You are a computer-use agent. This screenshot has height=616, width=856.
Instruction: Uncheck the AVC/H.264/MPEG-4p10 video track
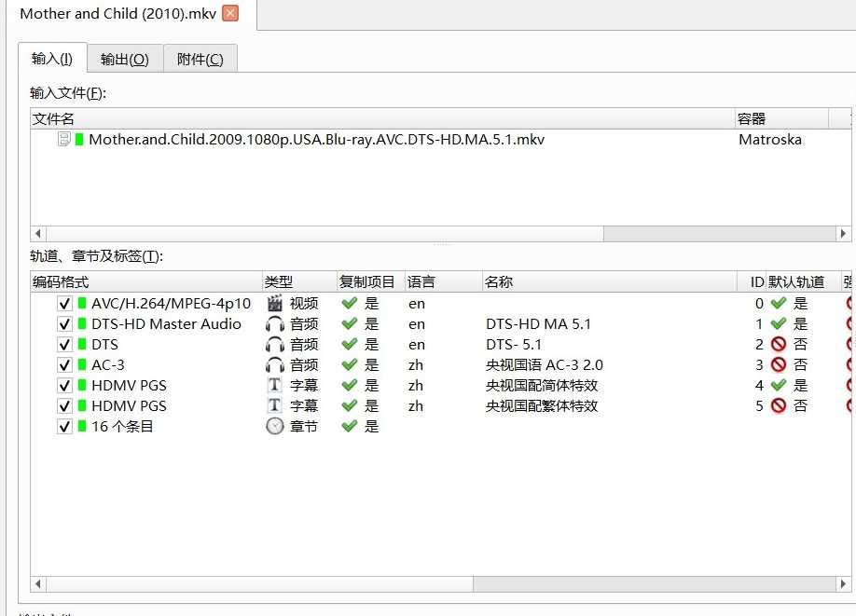(64, 304)
